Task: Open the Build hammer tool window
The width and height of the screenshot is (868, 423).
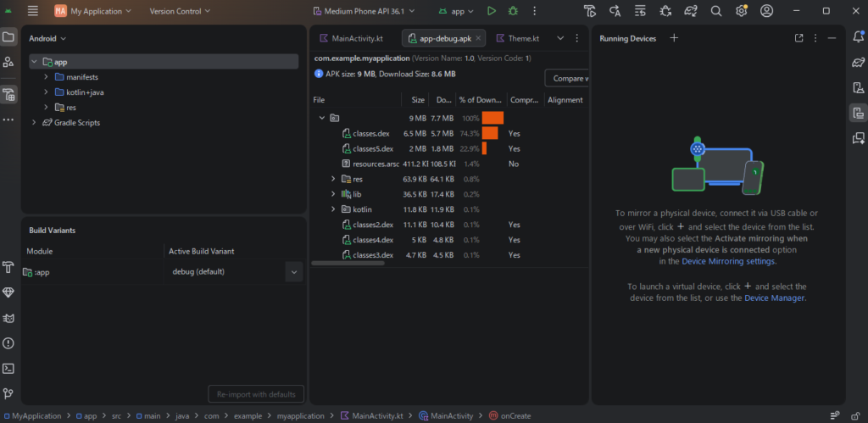Action: point(8,267)
